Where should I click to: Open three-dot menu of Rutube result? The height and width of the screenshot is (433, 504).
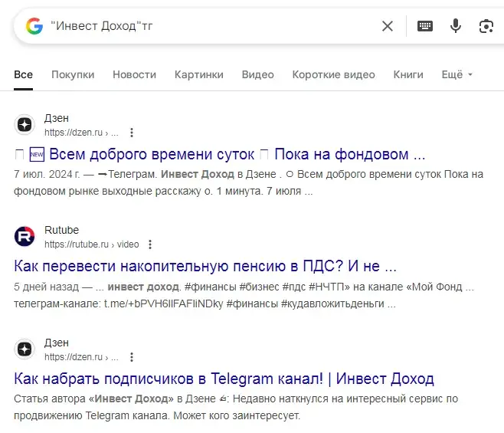click(150, 244)
